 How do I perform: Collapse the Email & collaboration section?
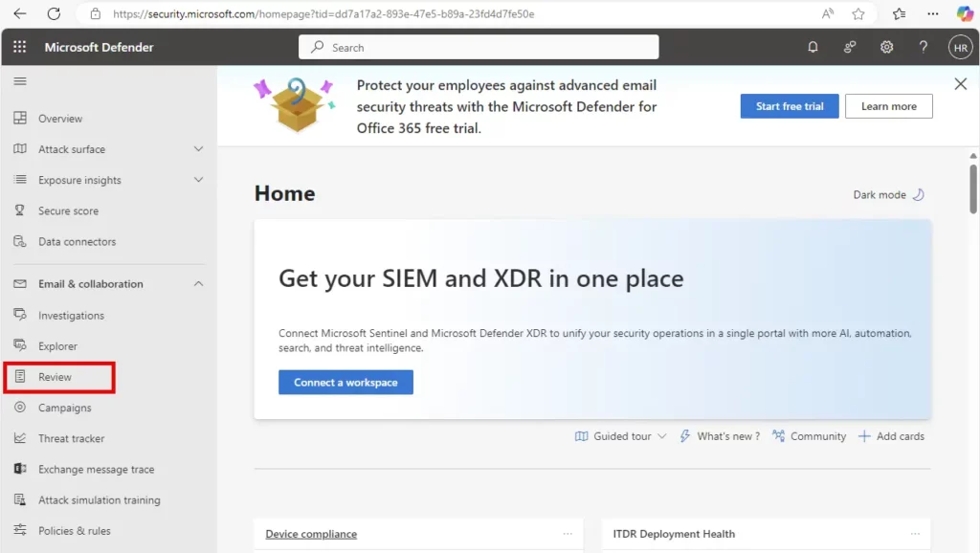pos(198,284)
